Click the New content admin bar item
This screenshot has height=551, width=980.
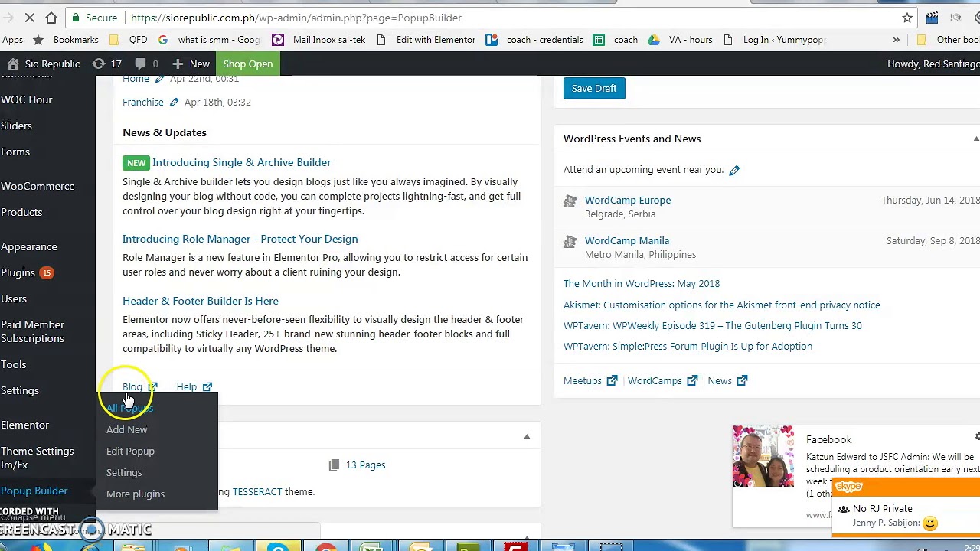(x=191, y=64)
